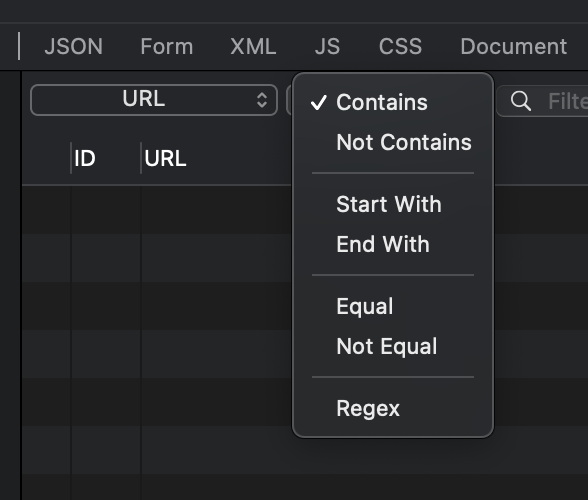588x500 pixels.
Task: Switch to the JSON filter tab
Action: (74, 47)
